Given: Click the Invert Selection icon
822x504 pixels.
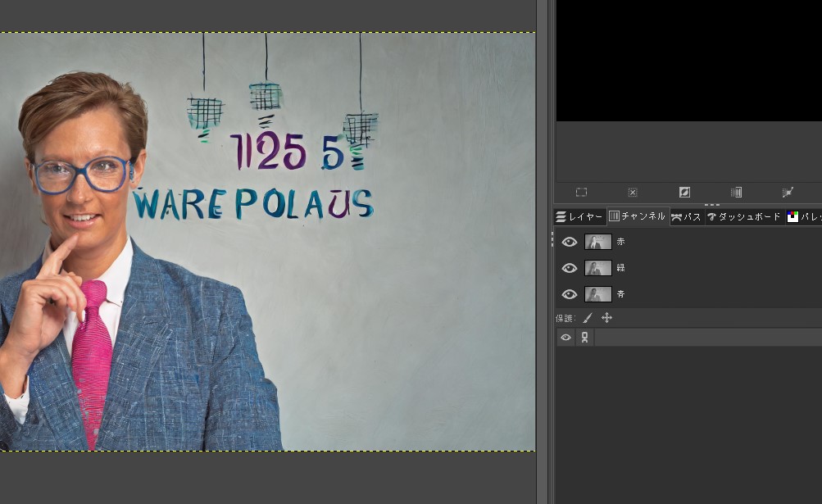Looking at the screenshot, I should tap(684, 193).
